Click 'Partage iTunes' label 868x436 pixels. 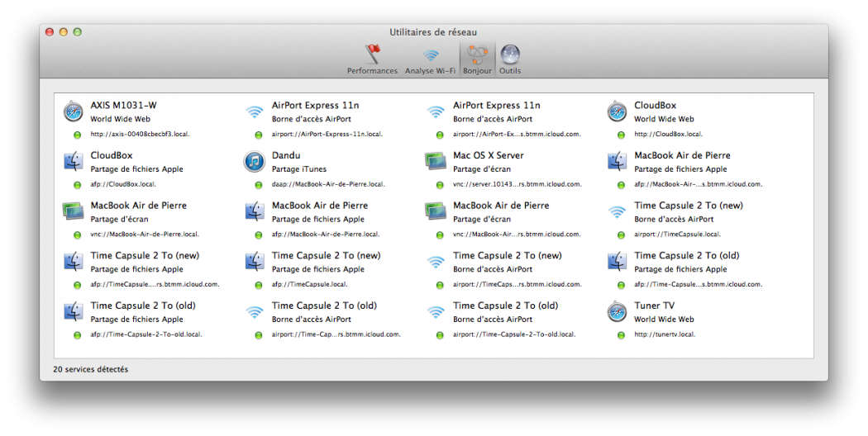(299, 169)
